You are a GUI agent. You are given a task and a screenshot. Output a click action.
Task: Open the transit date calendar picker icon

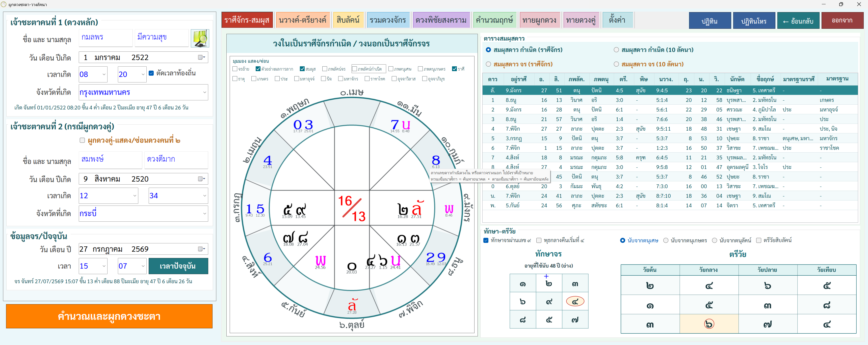pyautogui.click(x=201, y=249)
